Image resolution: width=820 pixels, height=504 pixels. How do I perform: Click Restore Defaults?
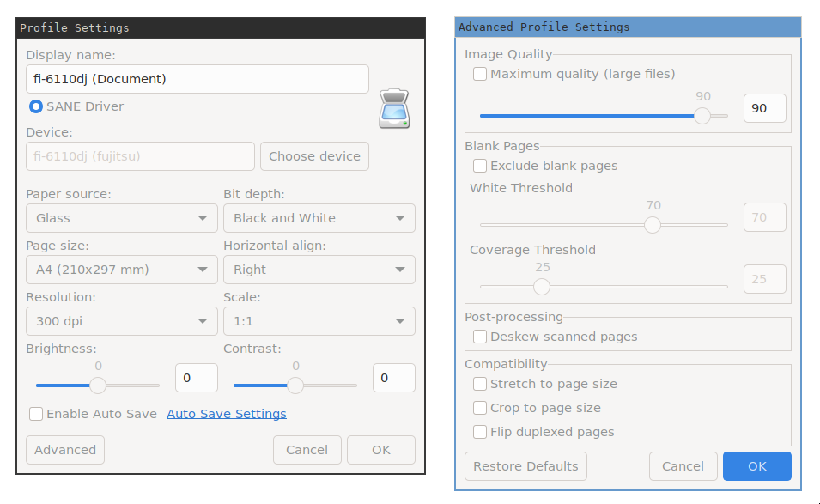[525, 466]
